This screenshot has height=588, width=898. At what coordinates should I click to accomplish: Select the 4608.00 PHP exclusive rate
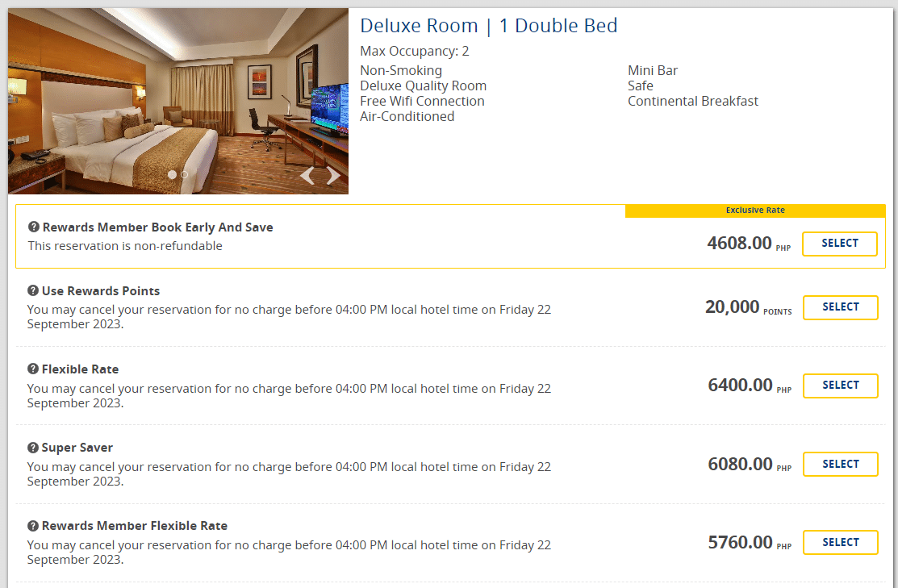point(839,244)
